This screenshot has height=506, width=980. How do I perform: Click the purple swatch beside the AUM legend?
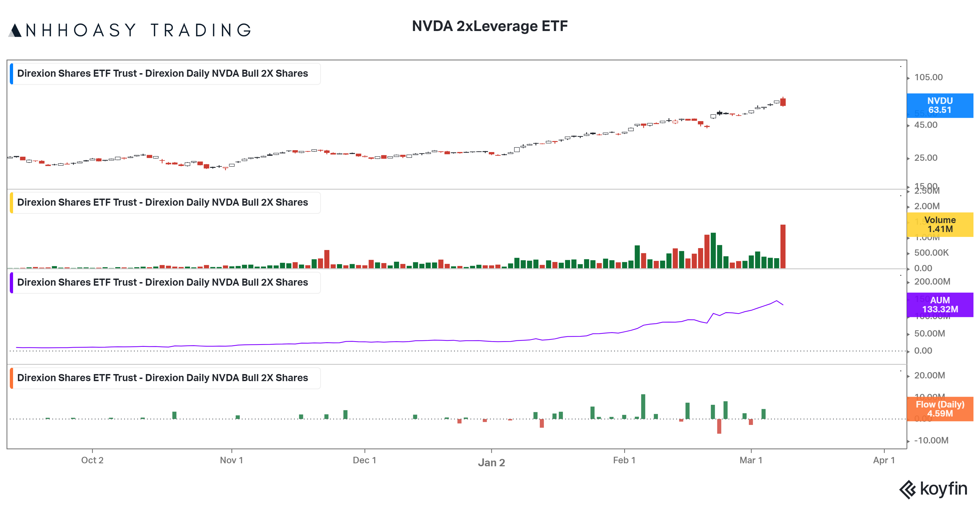click(11, 282)
